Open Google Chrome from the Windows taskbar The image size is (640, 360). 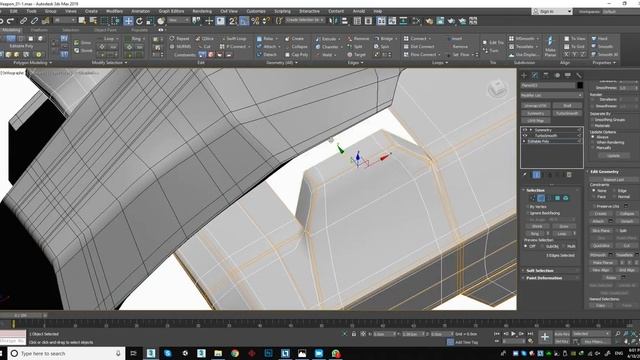(235, 353)
